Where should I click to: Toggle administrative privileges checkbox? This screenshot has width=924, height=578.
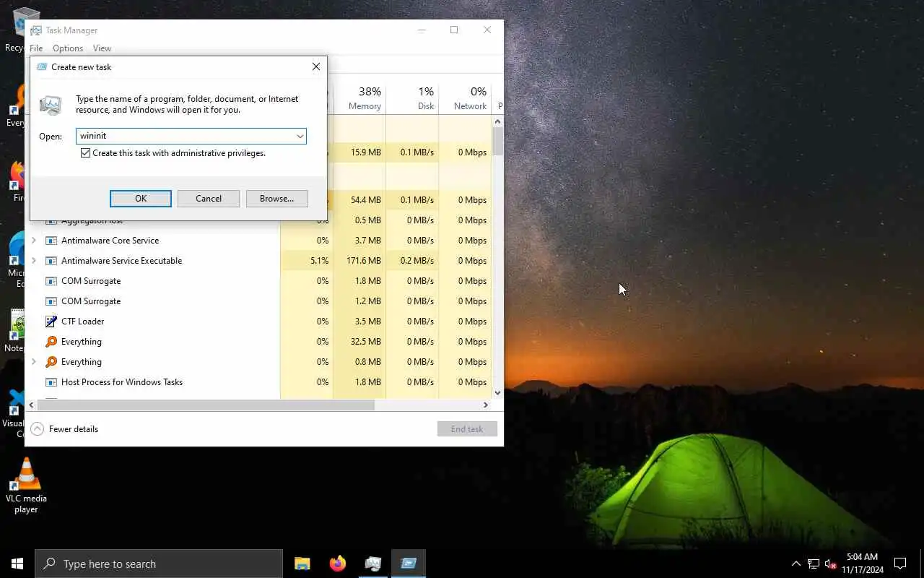[85, 153]
